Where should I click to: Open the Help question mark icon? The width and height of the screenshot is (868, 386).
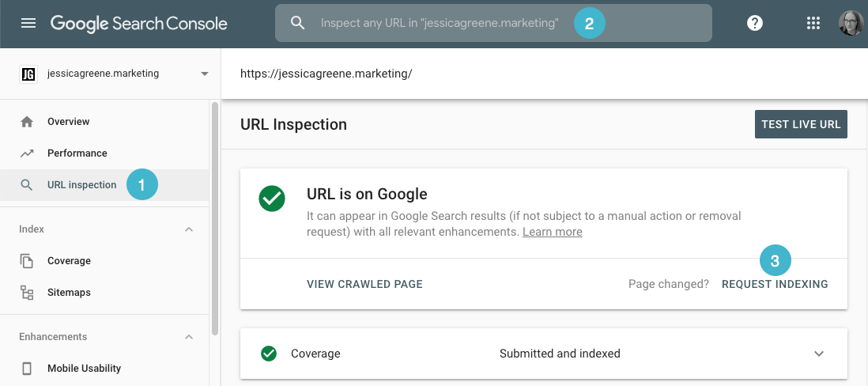tap(755, 23)
